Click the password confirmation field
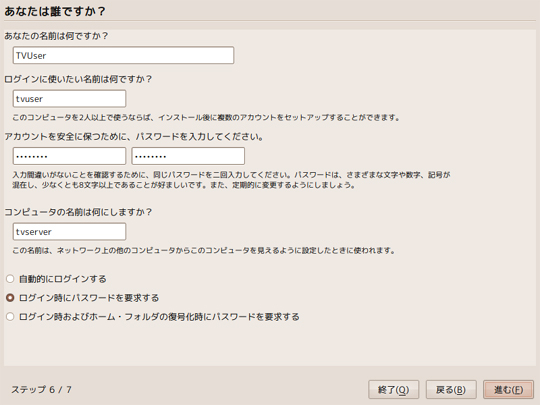 point(188,156)
